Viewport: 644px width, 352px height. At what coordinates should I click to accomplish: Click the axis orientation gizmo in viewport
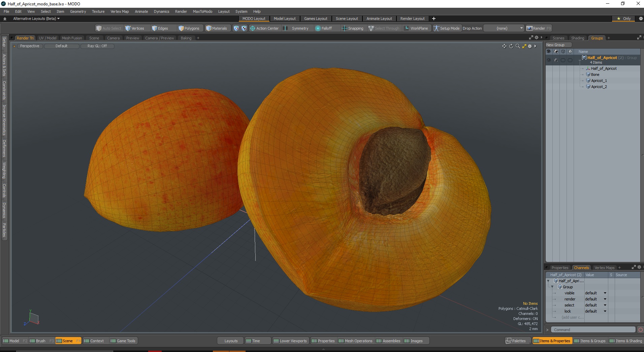pos(32,318)
